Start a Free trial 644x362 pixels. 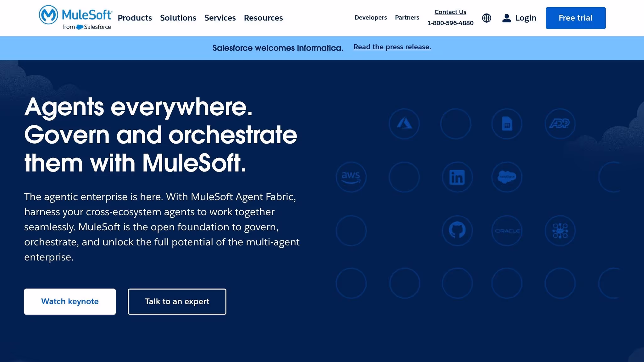pyautogui.click(x=575, y=18)
